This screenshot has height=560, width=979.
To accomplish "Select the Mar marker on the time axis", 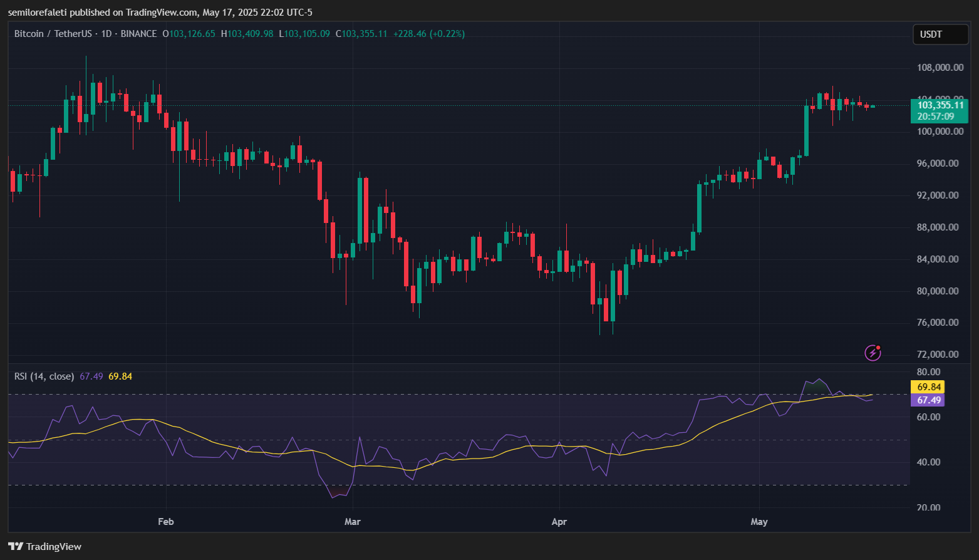I will click(x=353, y=522).
